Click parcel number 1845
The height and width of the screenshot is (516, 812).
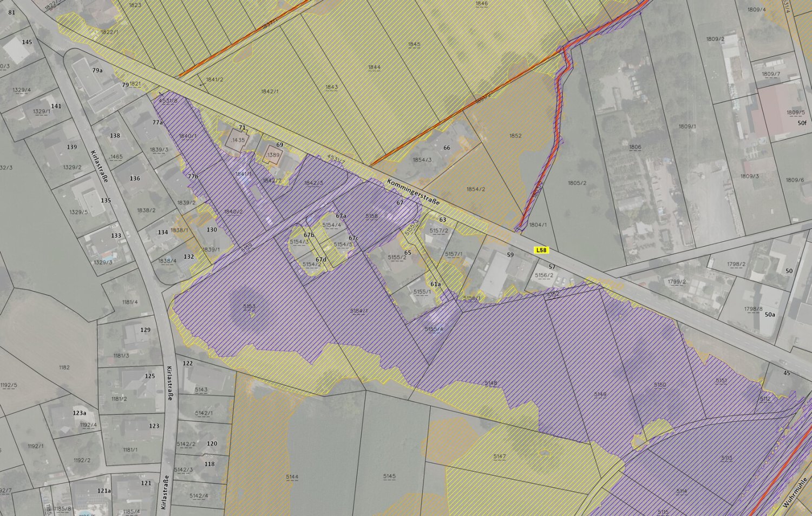coord(414,44)
